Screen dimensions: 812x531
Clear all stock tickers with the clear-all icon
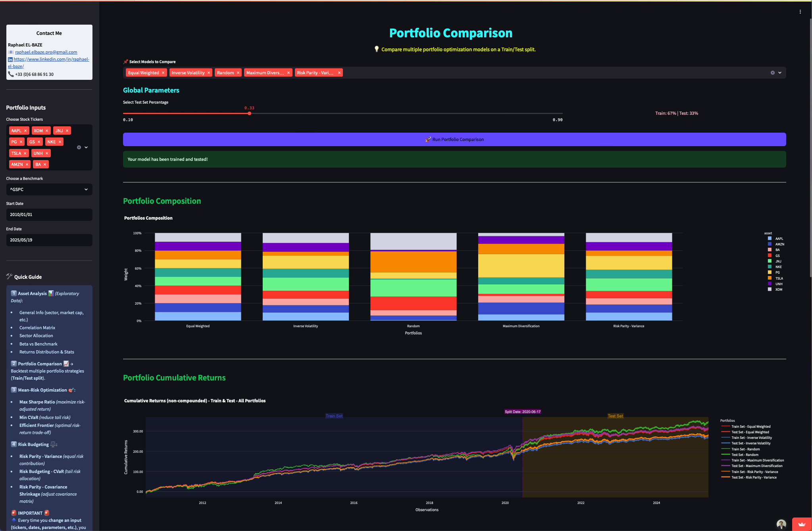click(x=79, y=147)
